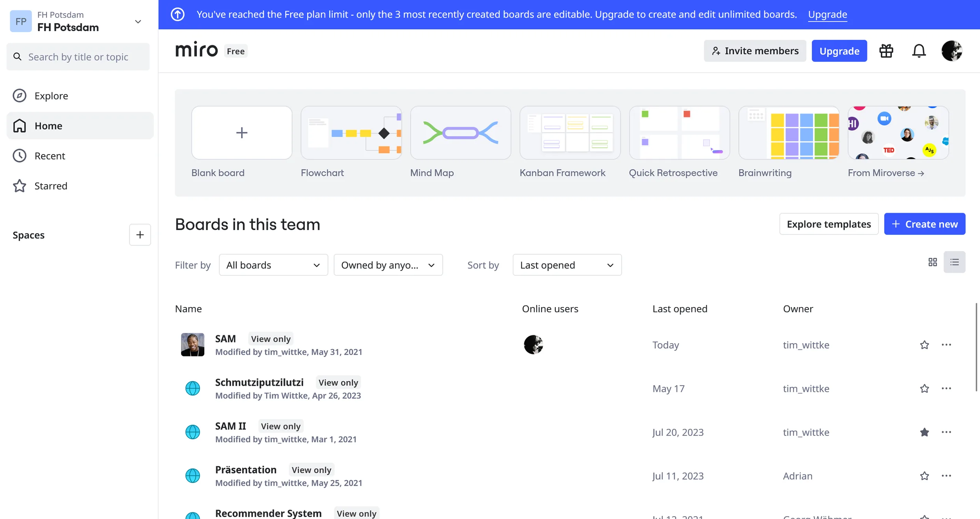This screenshot has height=519, width=980.
Task: Click the upgrade arrow icon in banner
Action: 178,14
